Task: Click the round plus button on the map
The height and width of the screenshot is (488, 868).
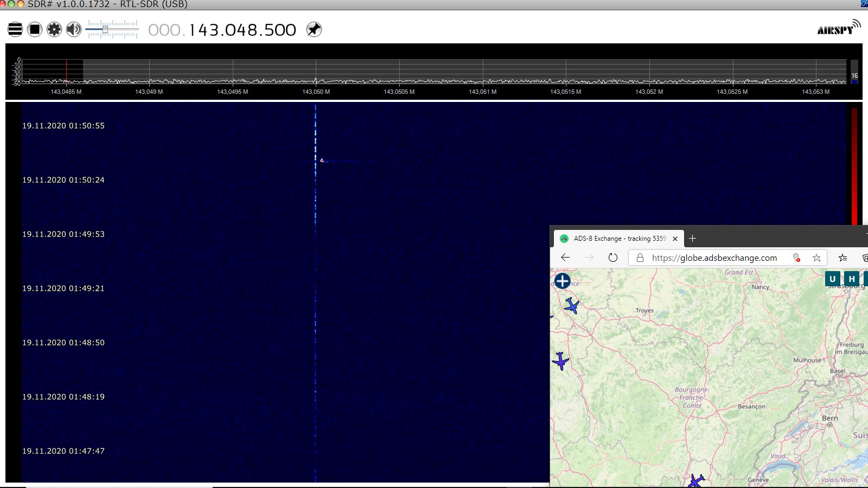Action: (563, 281)
